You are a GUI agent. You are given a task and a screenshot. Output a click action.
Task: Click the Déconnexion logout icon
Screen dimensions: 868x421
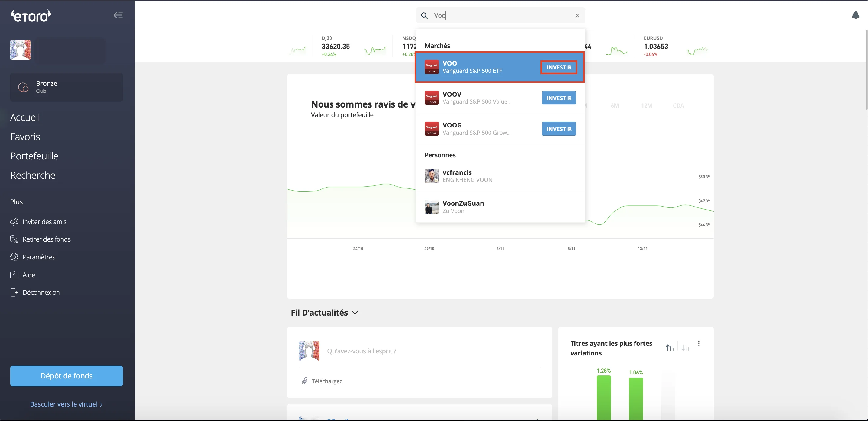pos(14,292)
